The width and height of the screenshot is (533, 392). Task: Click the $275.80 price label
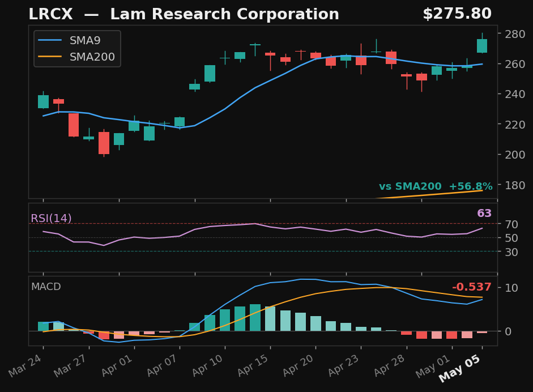457,14
